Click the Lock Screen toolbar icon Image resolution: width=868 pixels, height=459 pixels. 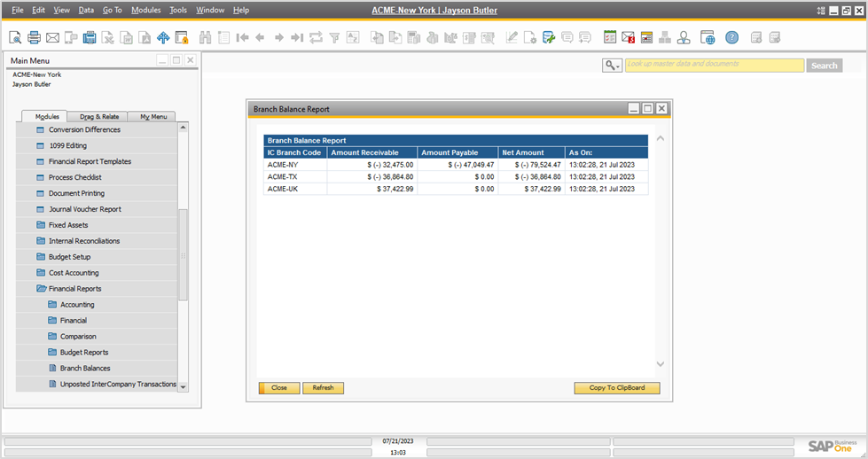(x=182, y=37)
